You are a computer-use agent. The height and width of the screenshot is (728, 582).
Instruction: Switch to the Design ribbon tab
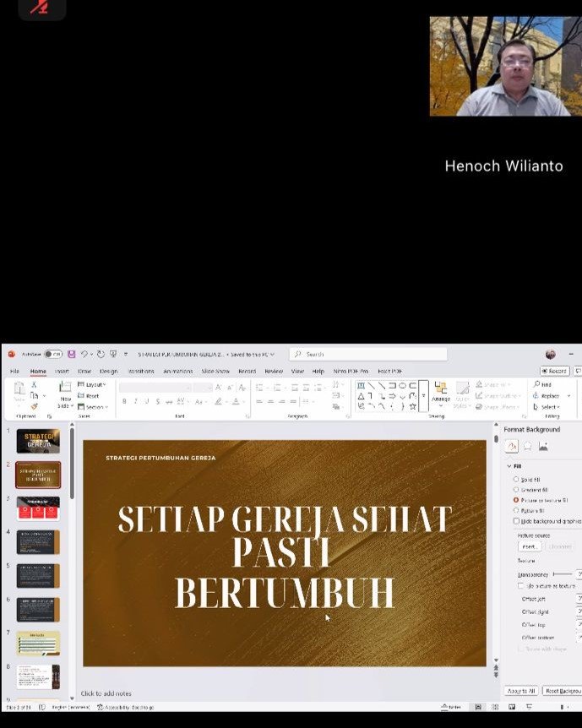tap(108, 371)
